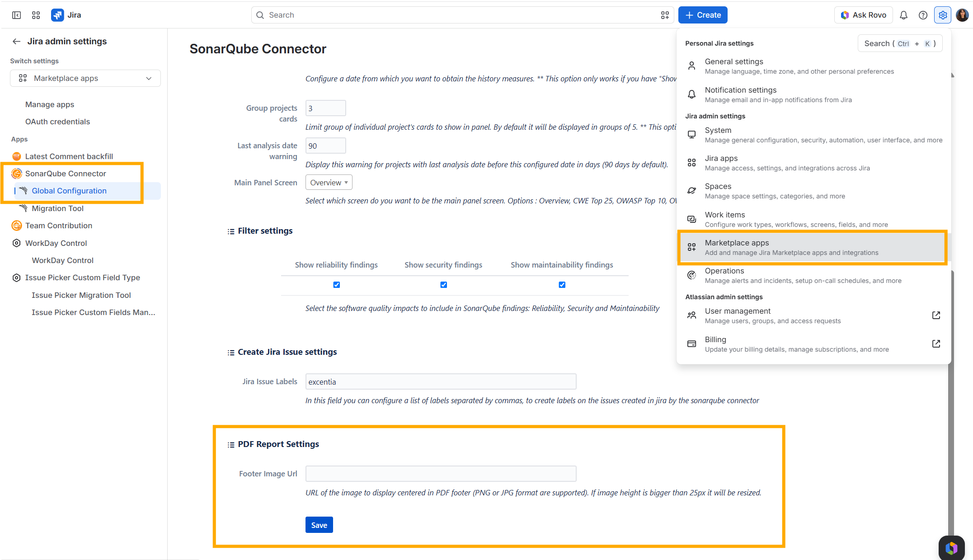Open Manage apps link
The width and height of the screenshot is (973, 560).
click(50, 104)
